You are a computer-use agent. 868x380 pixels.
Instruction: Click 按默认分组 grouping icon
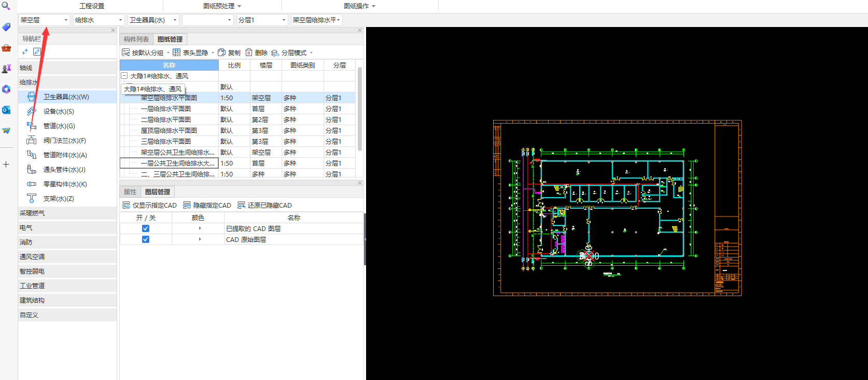point(126,53)
